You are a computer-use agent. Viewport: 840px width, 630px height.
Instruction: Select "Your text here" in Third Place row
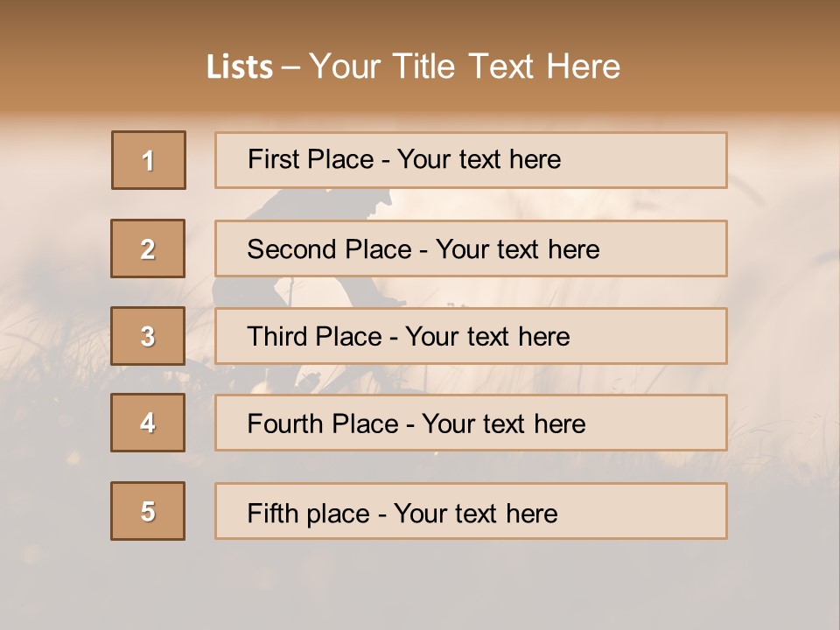[x=487, y=337]
